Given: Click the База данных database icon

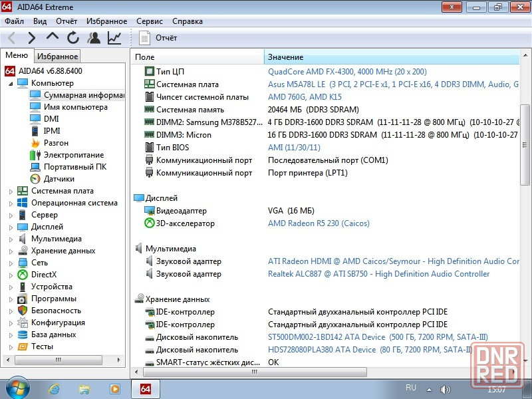Looking at the screenshot, I should click(23, 334).
